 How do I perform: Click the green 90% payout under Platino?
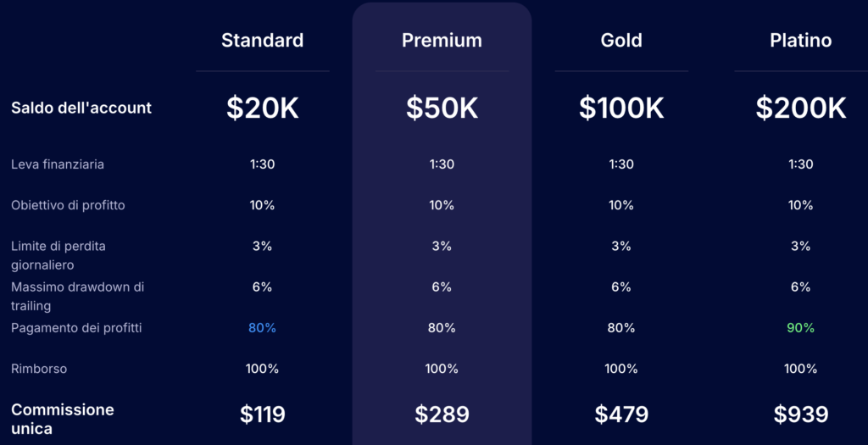[x=800, y=328]
